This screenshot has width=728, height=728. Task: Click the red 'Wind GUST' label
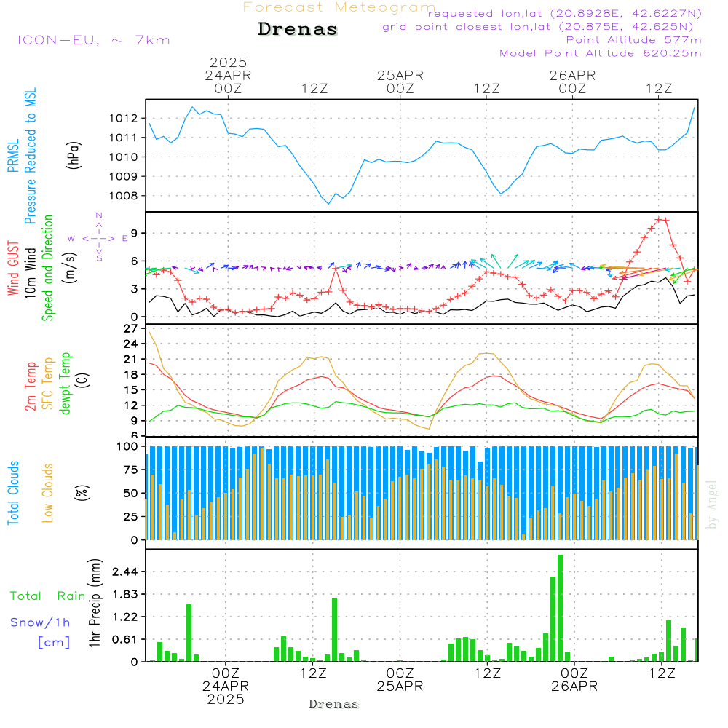[x=13, y=269]
